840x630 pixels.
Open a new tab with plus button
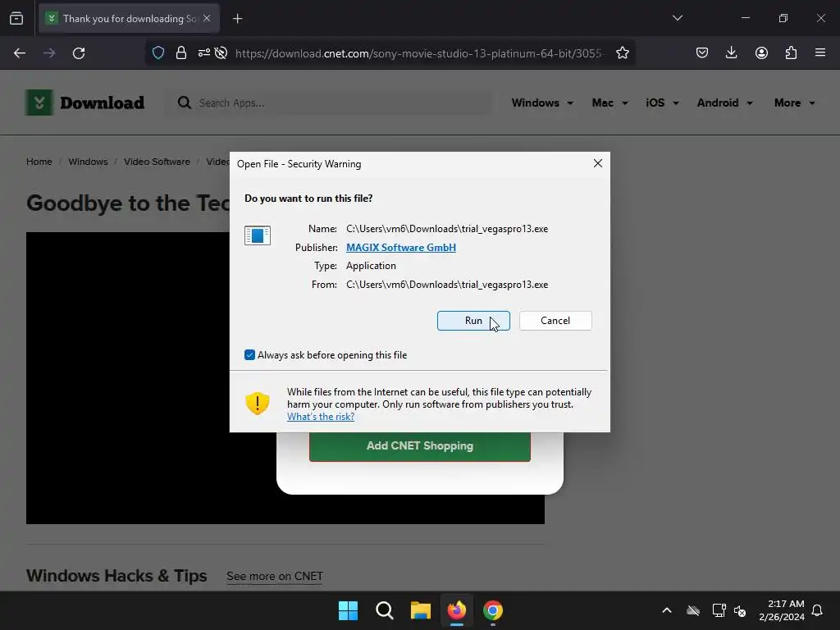(x=237, y=19)
